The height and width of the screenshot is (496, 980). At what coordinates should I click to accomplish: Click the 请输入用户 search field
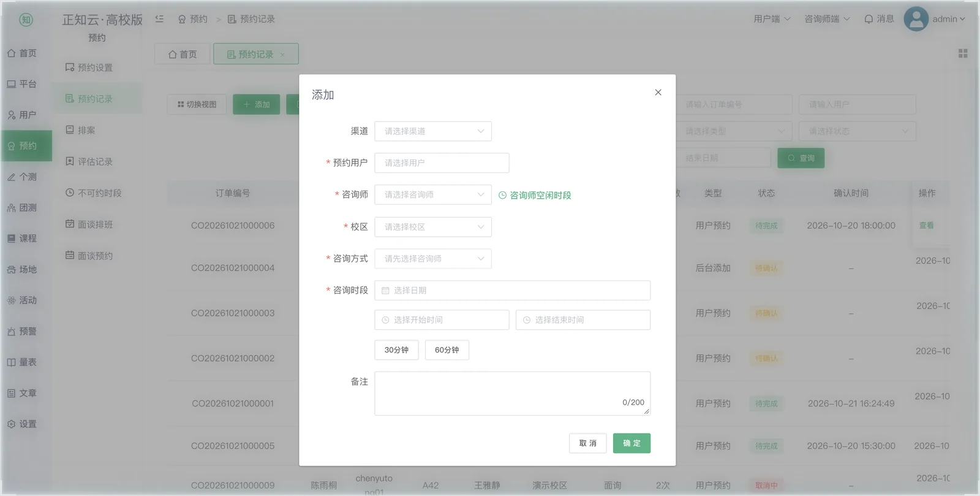858,105
